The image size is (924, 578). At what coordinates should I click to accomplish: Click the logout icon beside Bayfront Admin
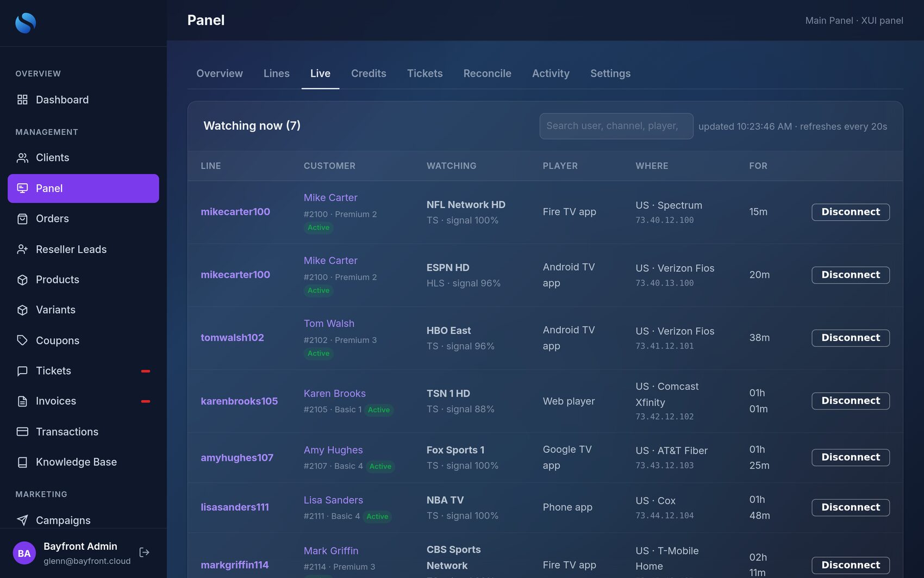tap(144, 552)
